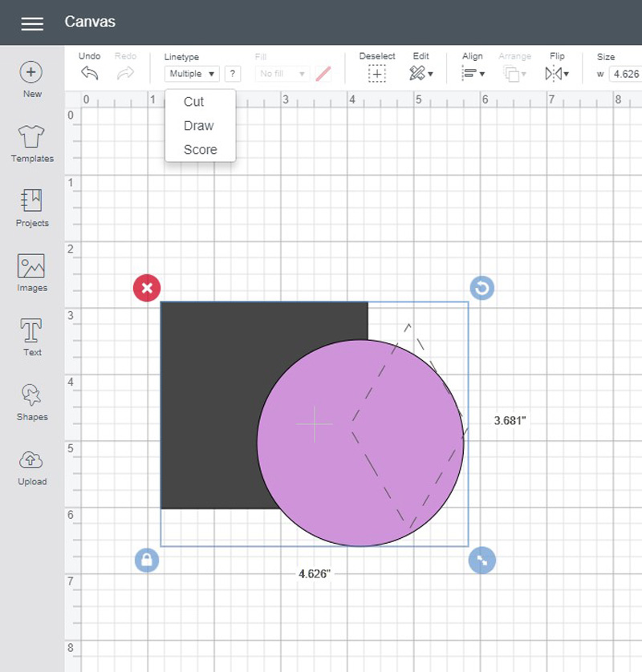Click the fill color swatch

[323, 74]
